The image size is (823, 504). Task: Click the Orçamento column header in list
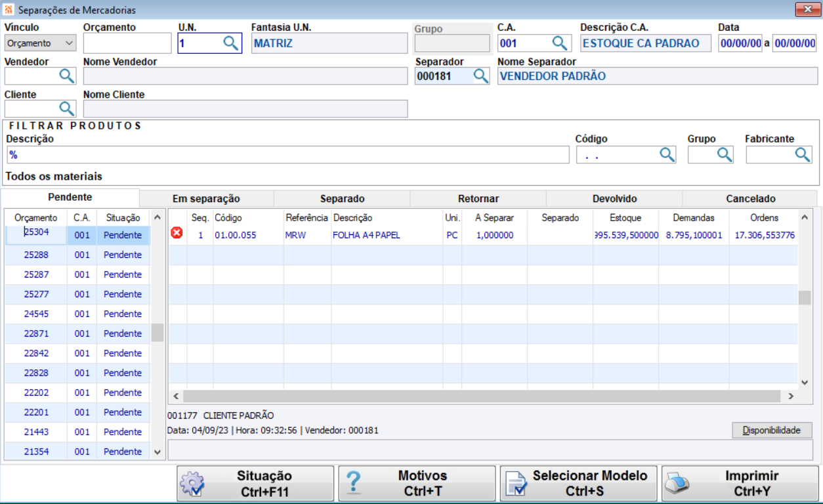(36, 217)
